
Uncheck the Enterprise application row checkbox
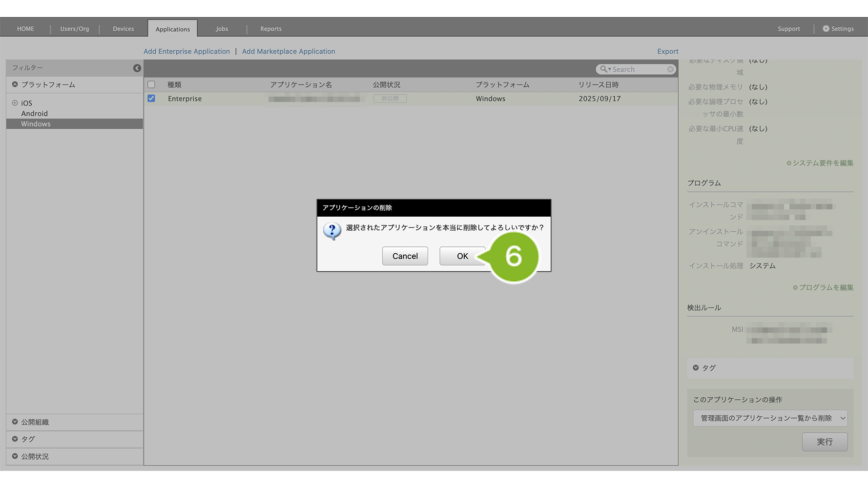click(151, 99)
